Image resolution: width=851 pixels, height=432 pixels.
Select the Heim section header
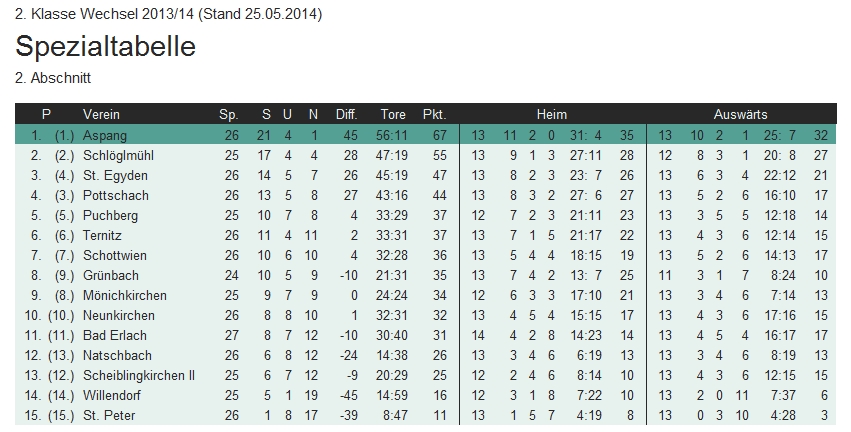(551, 114)
